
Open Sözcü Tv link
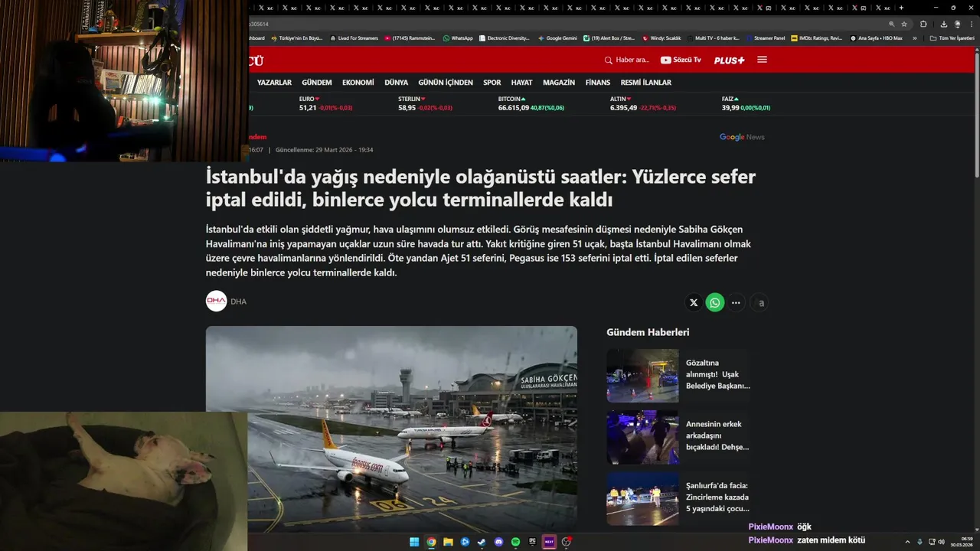[681, 60]
